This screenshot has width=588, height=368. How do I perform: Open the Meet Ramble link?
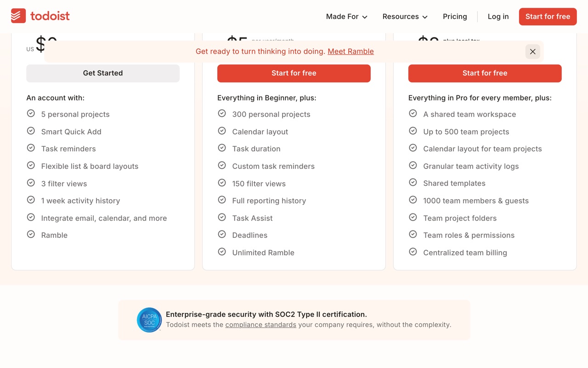tap(351, 52)
